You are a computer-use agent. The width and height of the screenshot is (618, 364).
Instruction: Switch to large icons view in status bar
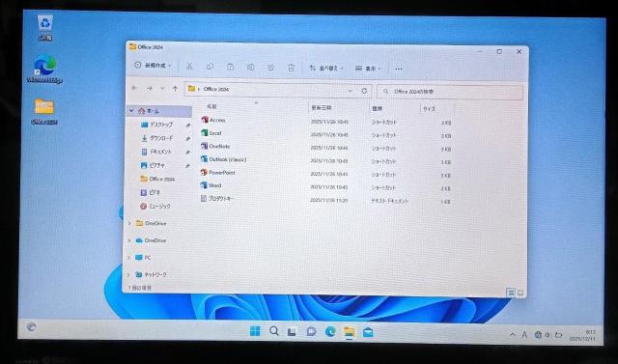click(x=520, y=293)
